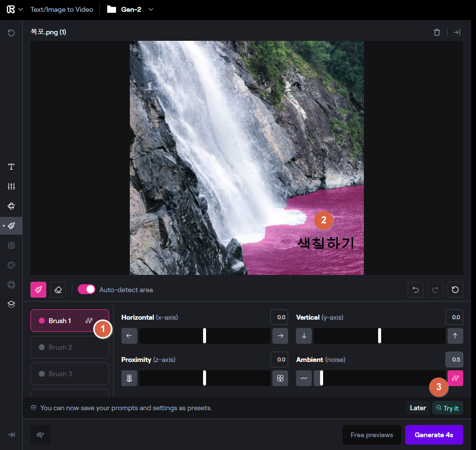This screenshot has width=476, height=450.
Task: Click the left arrow for Horizontal motion
Action: coord(129,336)
